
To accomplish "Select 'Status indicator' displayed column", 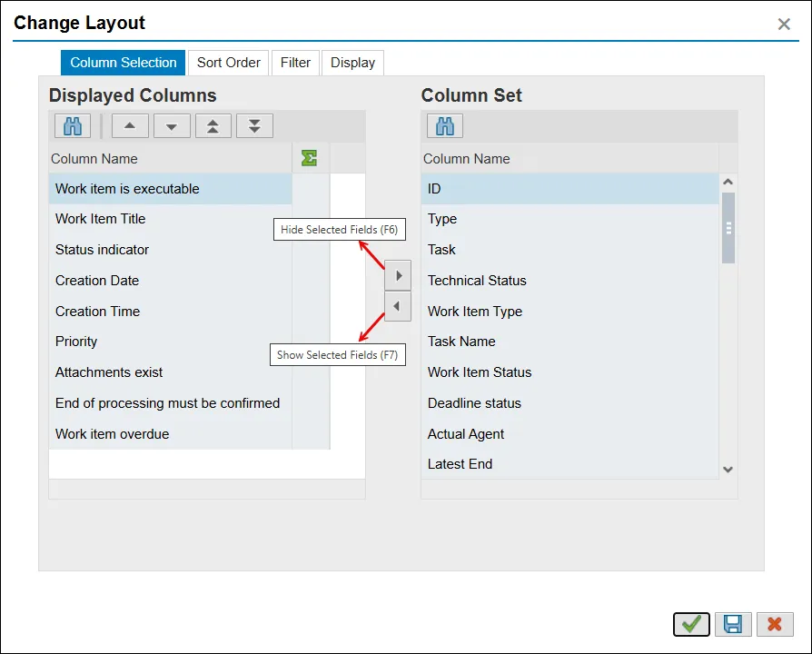I will (x=171, y=250).
